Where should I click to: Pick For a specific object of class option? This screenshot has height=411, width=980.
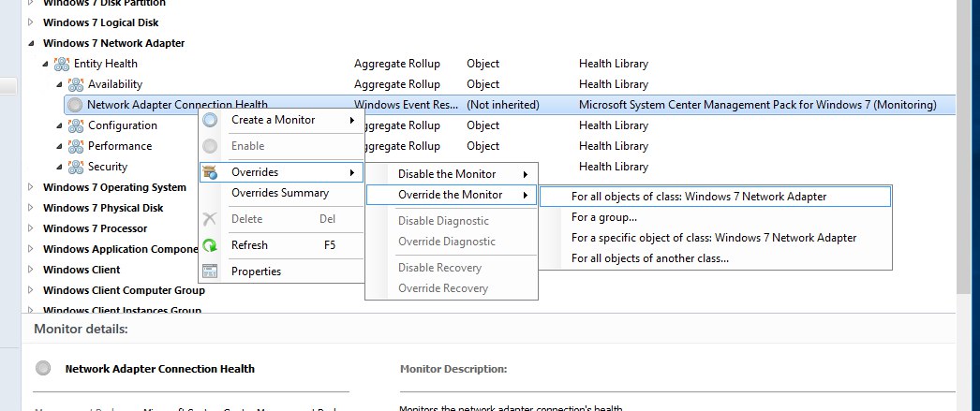715,238
